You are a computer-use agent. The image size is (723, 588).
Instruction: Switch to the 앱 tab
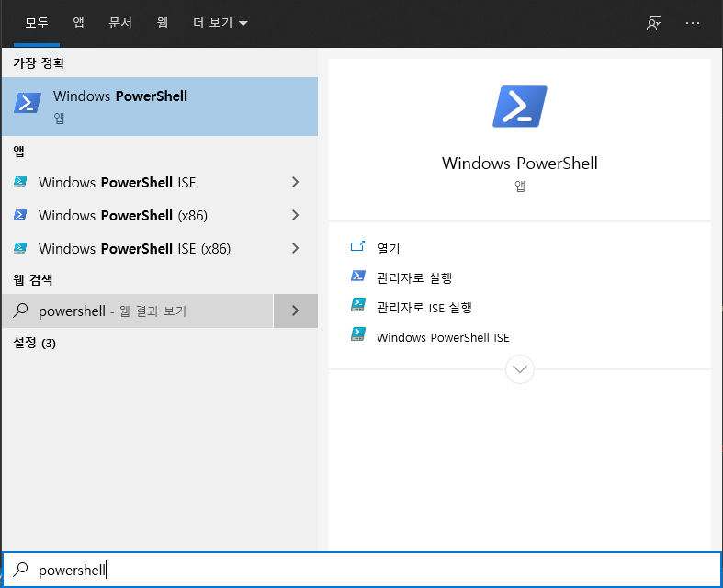tap(78, 23)
